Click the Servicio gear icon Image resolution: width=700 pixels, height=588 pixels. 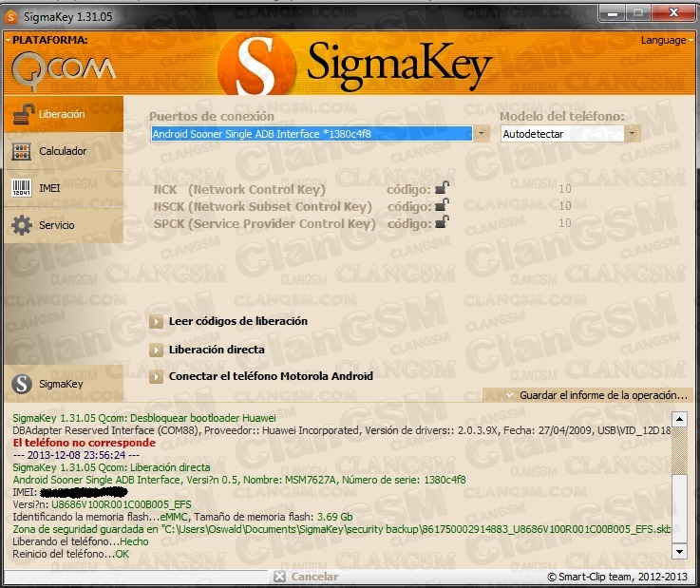pos(22,225)
